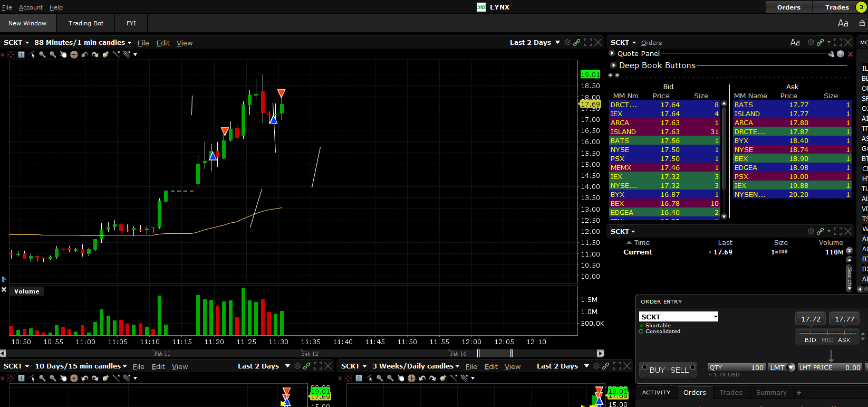The image size is (868, 407).
Task: Click the alert bell icon in top chart
Action: (x=105, y=54)
